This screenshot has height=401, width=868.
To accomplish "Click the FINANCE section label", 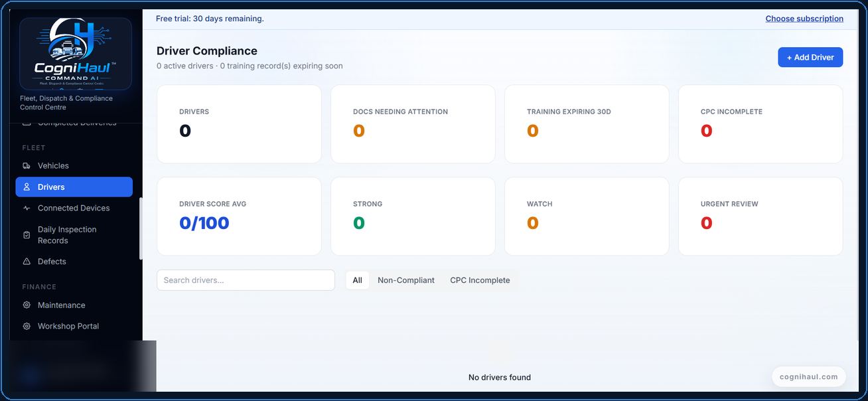I will 39,287.
